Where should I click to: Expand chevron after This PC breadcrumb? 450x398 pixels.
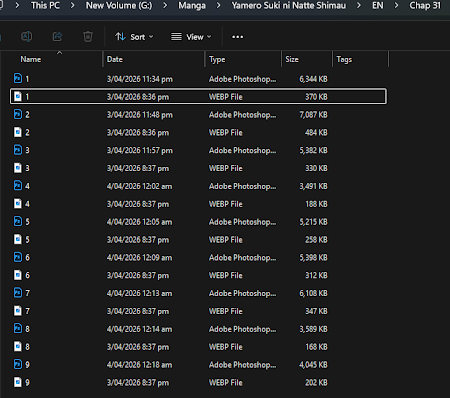click(x=72, y=5)
